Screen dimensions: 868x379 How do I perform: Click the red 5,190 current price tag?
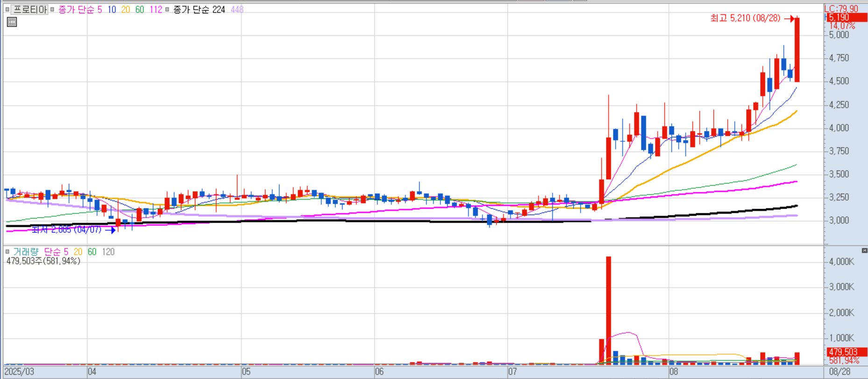(847, 18)
